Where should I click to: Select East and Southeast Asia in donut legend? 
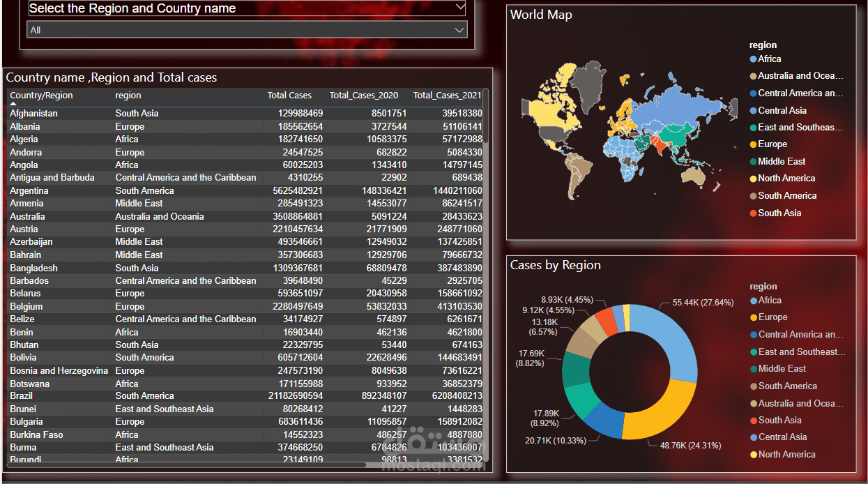(x=797, y=352)
